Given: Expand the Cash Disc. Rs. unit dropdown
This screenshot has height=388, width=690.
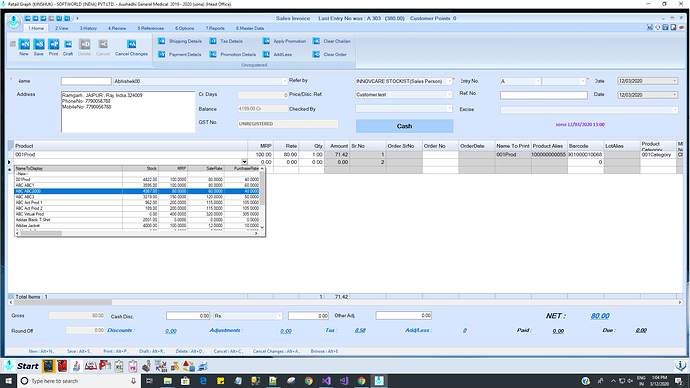Looking at the screenshot, I should tap(279, 316).
